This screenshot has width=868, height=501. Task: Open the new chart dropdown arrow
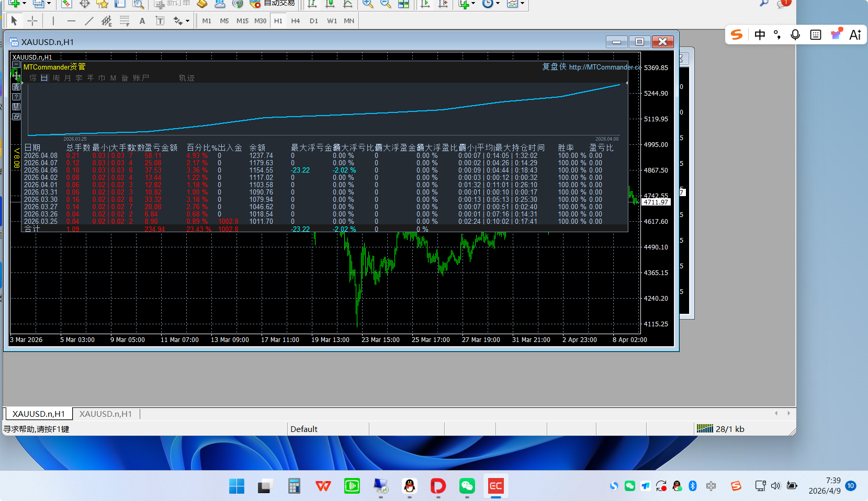pos(24,4)
